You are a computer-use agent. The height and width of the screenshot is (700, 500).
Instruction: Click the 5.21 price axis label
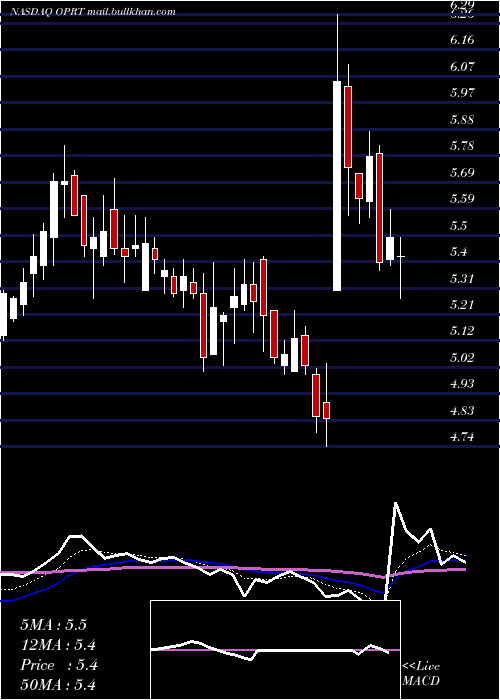(462, 305)
